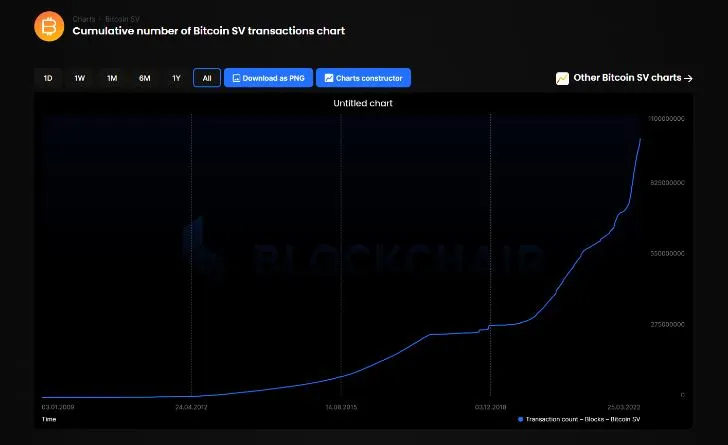The image size is (728, 445).
Task: Select the 1W time range
Action: 79,78
